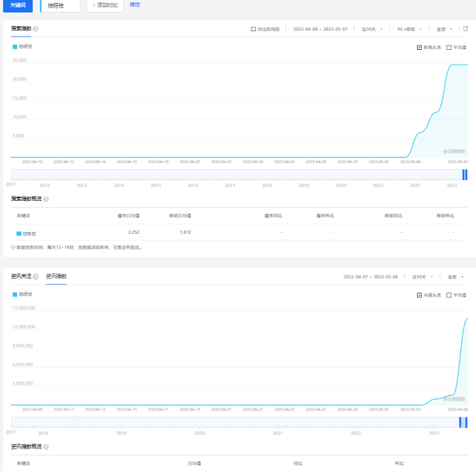The image size is (476, 471).
Task: Click the 确定 link
Action: coord(135,4)
